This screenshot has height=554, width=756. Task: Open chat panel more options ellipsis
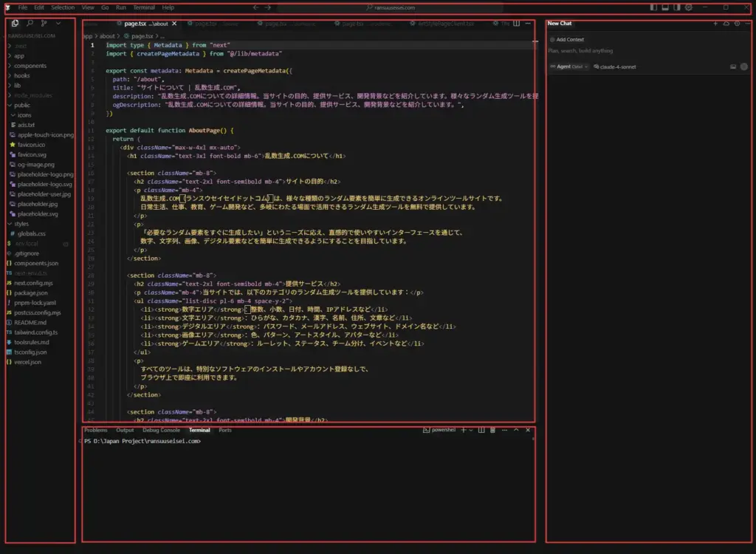(x=747, y=23)
